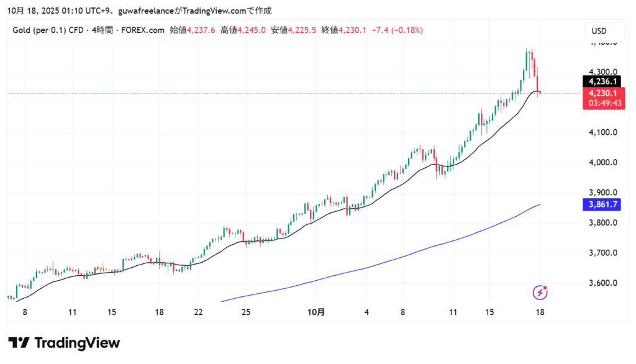Click the purple lightning bolt icon
The width and height of the screenshot is (636, 364).
coord(540,292)
